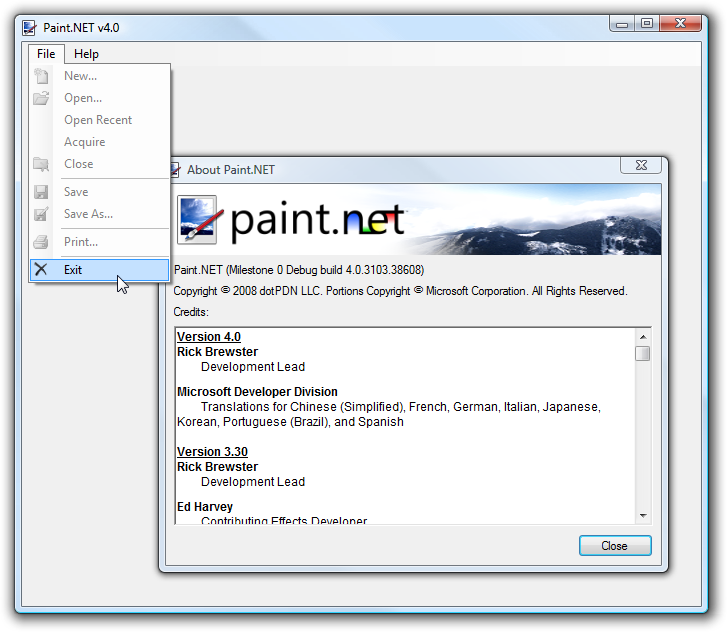Click the Milestone 0 Debug build version text
Screen dimensions: 727x632
pos(299,270)
